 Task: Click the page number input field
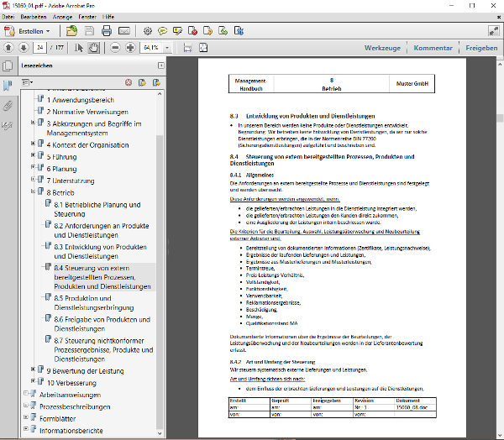click(40, 48)
